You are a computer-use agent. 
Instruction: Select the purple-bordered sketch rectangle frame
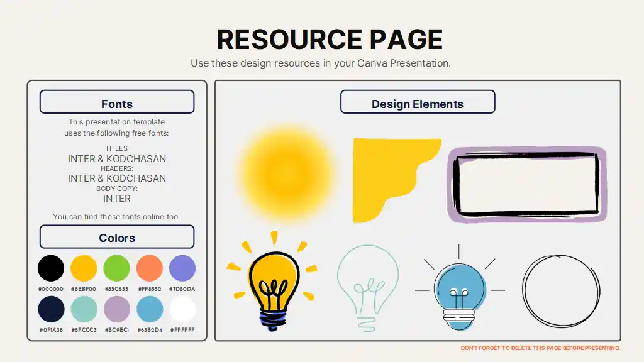527,185
